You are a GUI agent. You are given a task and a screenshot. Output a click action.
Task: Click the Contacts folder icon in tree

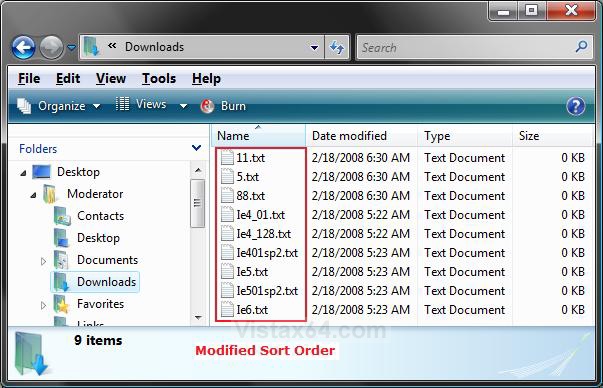click(62, 216)
